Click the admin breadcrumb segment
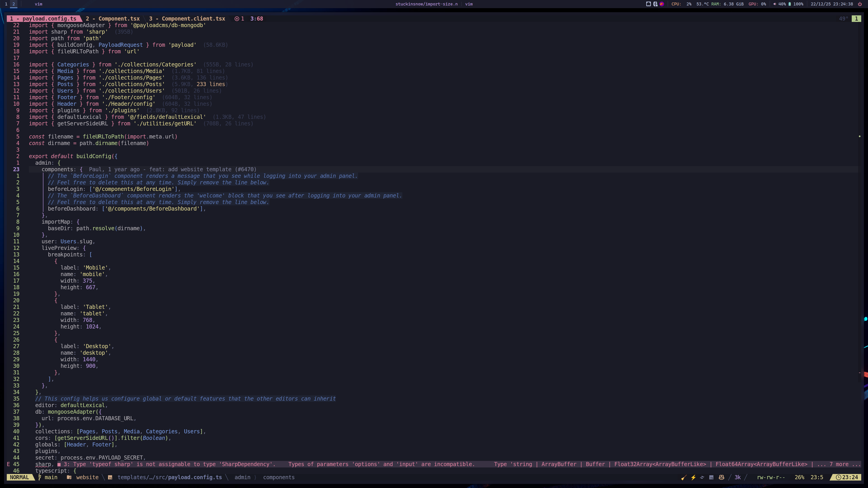 point(242,478)
